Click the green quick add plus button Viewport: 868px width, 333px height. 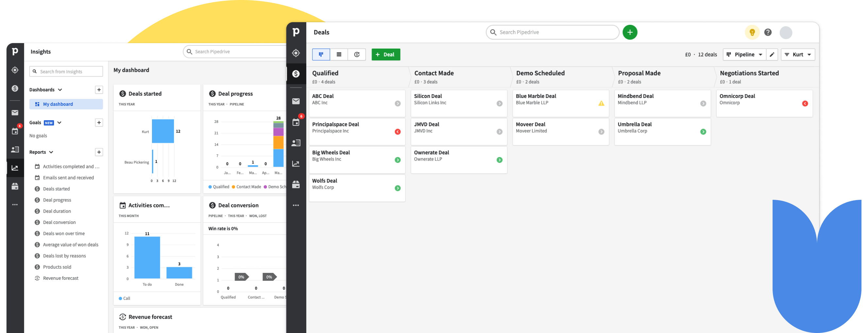pyautogui.click(x=629, y=32)
